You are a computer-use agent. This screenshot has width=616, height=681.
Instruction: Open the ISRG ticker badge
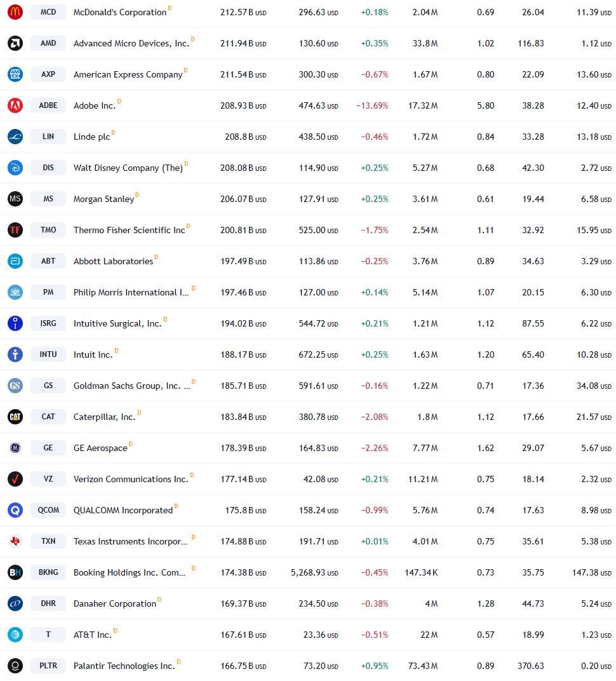click(48, 323)
